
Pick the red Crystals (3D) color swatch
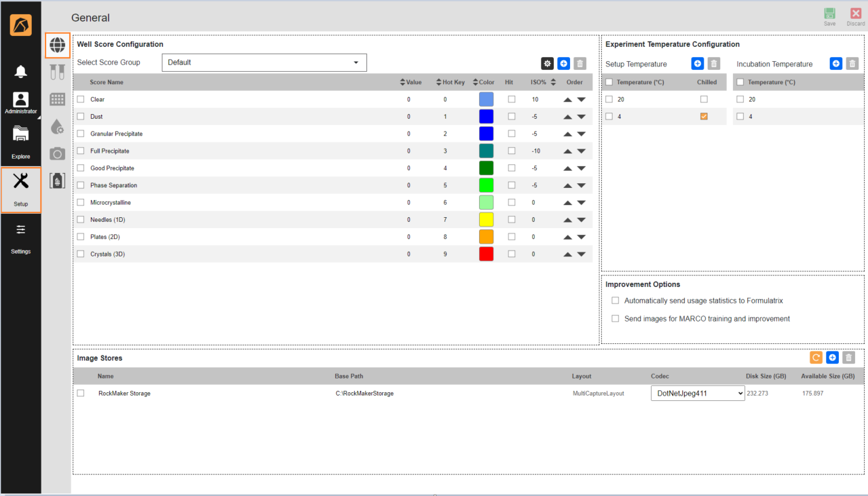486,254
